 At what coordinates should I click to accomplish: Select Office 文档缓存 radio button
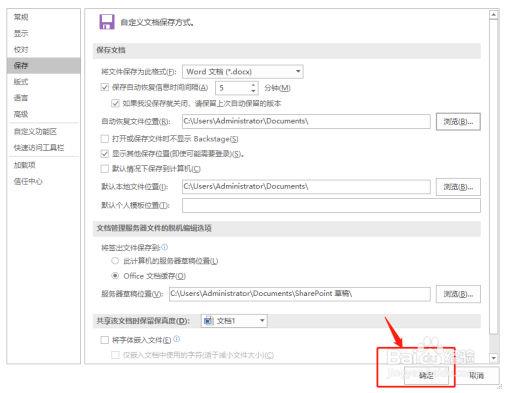click(x=115, y=276)
